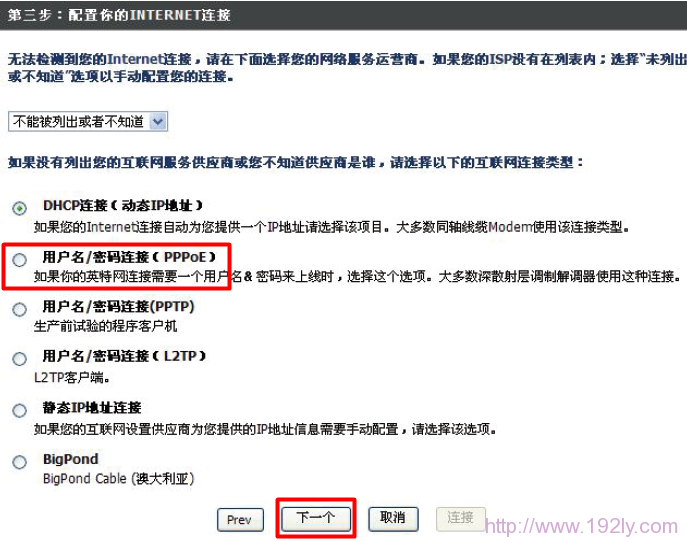Screen dimensions: 687x541
Task: Open the ISP dropdown arrow
Action: (158, 121)
